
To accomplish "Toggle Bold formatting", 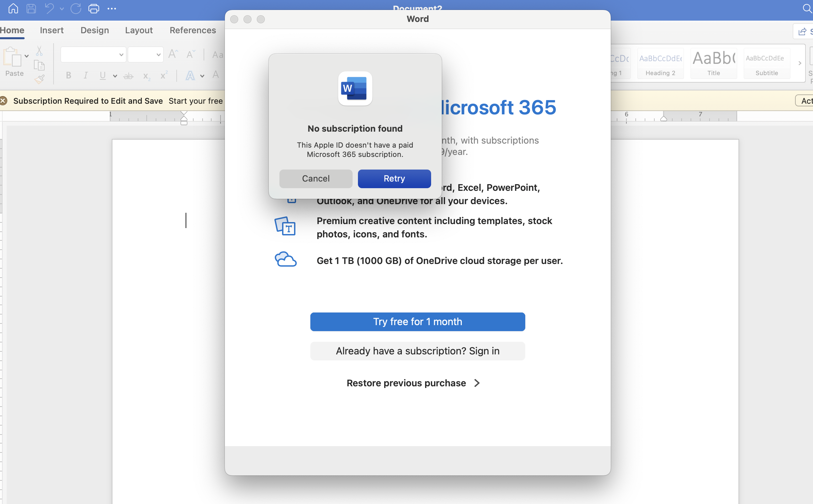I will coord(69,76).
